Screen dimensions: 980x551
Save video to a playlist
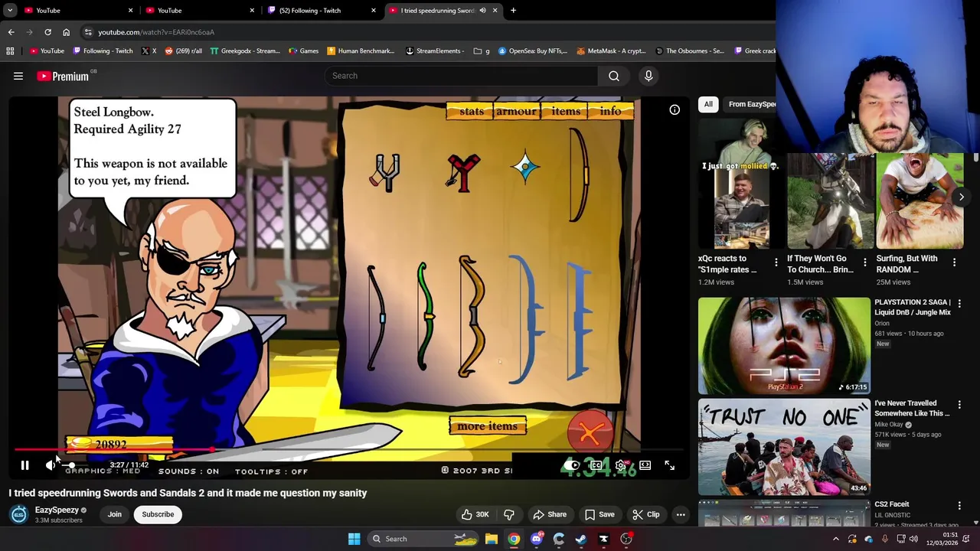(599, 514)
